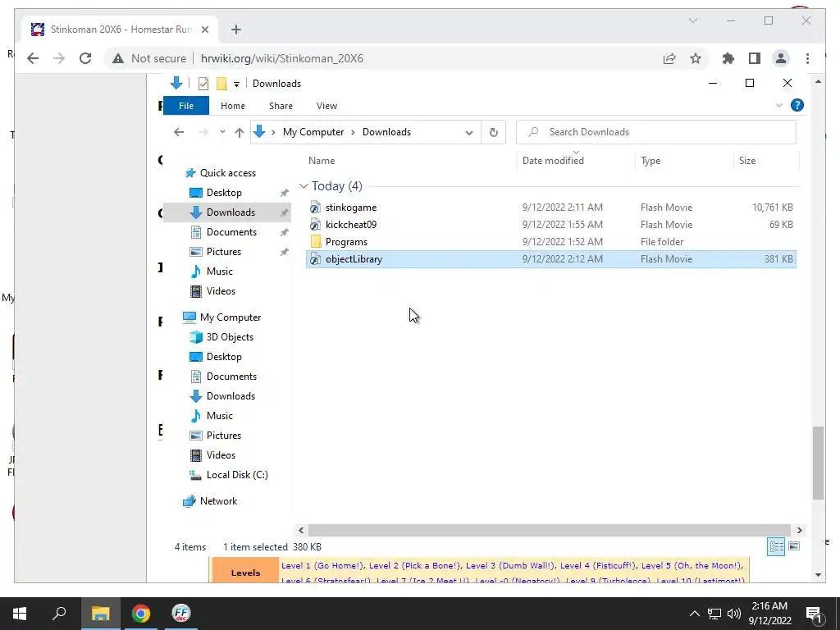Select Quick access in navigation pane

[x=228, y=173]
